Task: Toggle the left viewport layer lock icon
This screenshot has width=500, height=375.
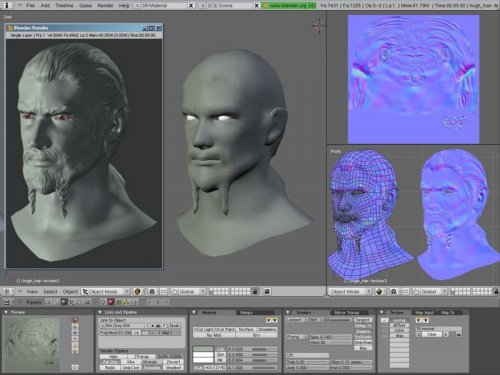Action: coord(255,292)
